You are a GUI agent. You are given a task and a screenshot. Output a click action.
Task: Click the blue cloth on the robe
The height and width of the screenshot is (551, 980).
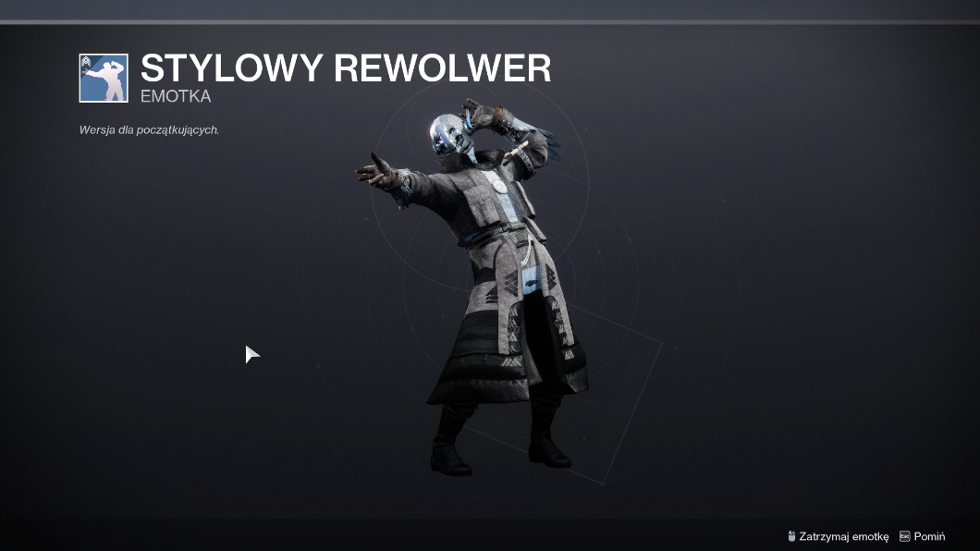coord(531,279)
